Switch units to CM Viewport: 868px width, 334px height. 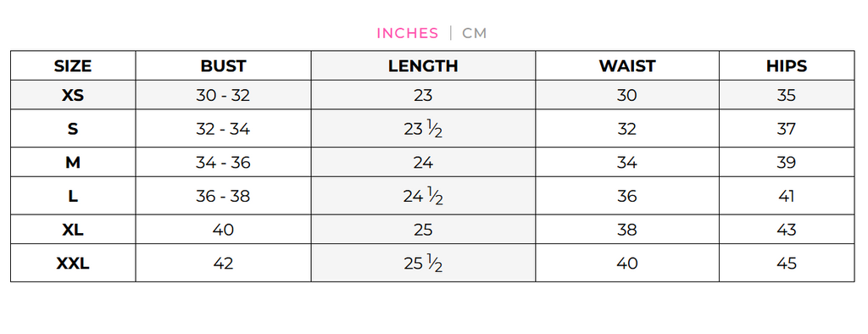[475, 33]
